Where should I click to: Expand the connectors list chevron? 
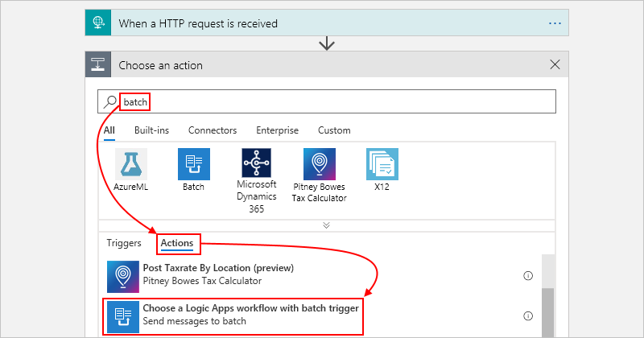tap(326, 225)
